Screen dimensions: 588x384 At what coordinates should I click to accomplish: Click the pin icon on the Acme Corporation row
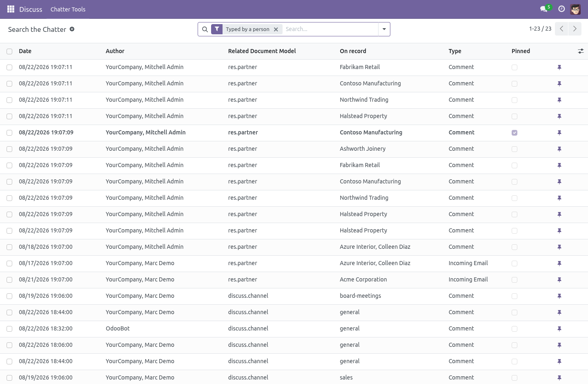559,280
